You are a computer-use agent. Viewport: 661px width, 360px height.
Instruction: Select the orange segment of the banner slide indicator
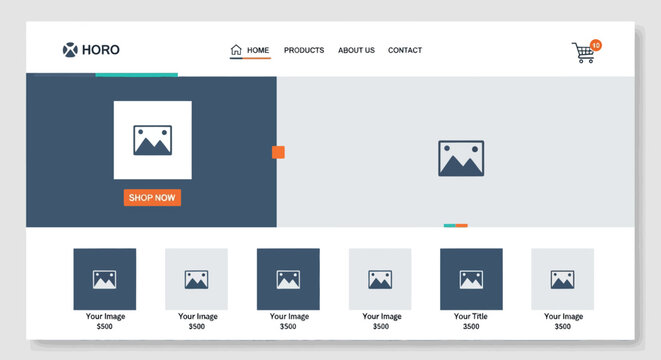coord(462,226)
